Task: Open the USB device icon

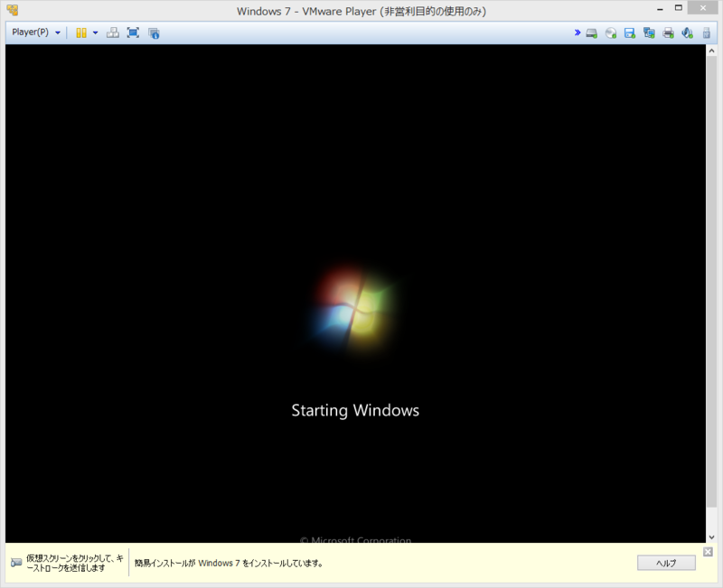Action: 707,33
